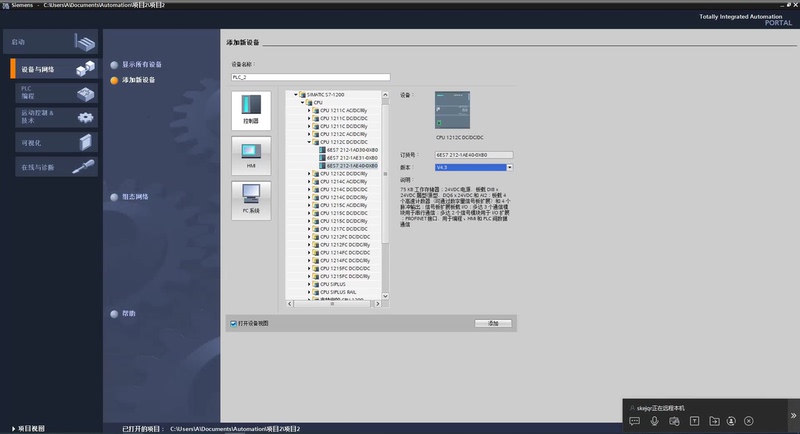Image resolution: width=800 pixels, height=434 pixels.
Task: Open file transfer folder icon in remote bar
Action: click(714, 421)
